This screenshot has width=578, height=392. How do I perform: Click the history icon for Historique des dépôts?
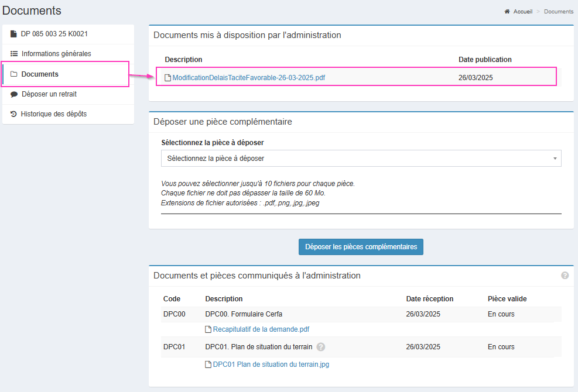(x=14, y=114)
